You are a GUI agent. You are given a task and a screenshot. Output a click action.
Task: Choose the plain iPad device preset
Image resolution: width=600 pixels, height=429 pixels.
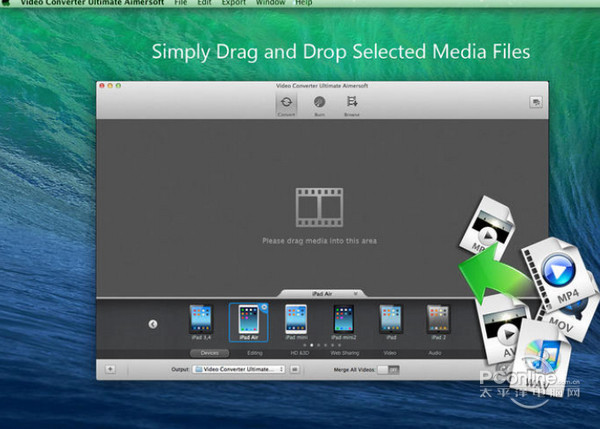tap(391, 322)
